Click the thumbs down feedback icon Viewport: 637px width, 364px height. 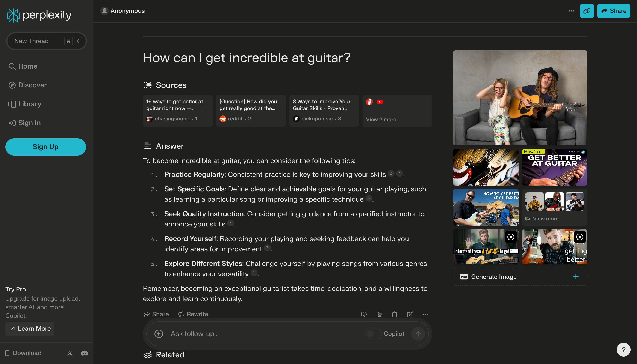[x=364, y=314]
